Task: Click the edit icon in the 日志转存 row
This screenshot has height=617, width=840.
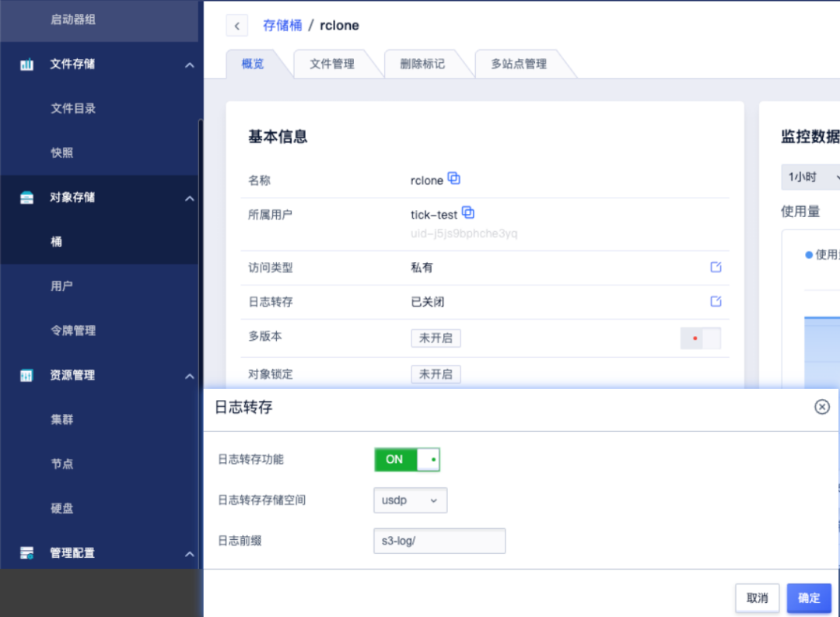Action: coord(715,301)
